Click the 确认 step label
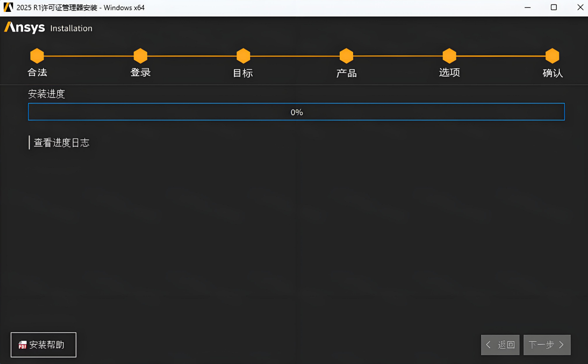This screenshot has width=588, height=364. [553, 73]
